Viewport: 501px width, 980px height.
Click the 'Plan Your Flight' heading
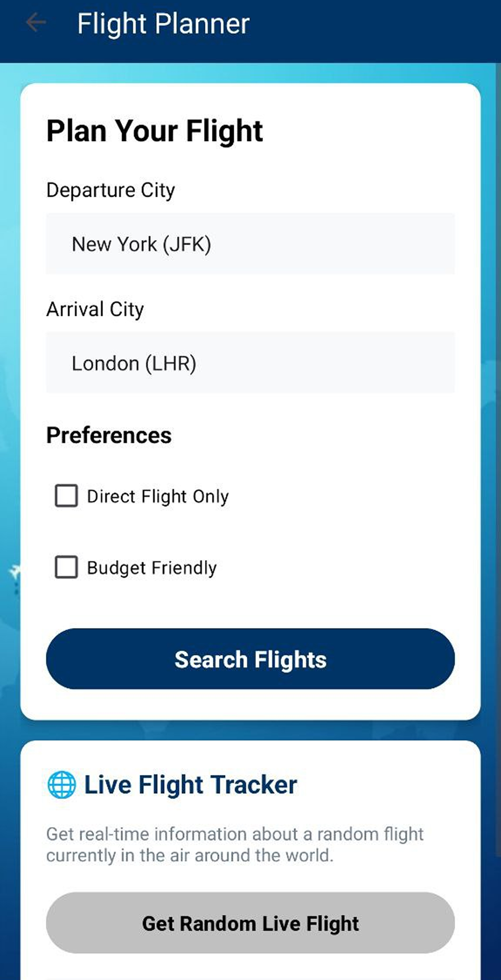pyautogui.click(x=154, y=131)
